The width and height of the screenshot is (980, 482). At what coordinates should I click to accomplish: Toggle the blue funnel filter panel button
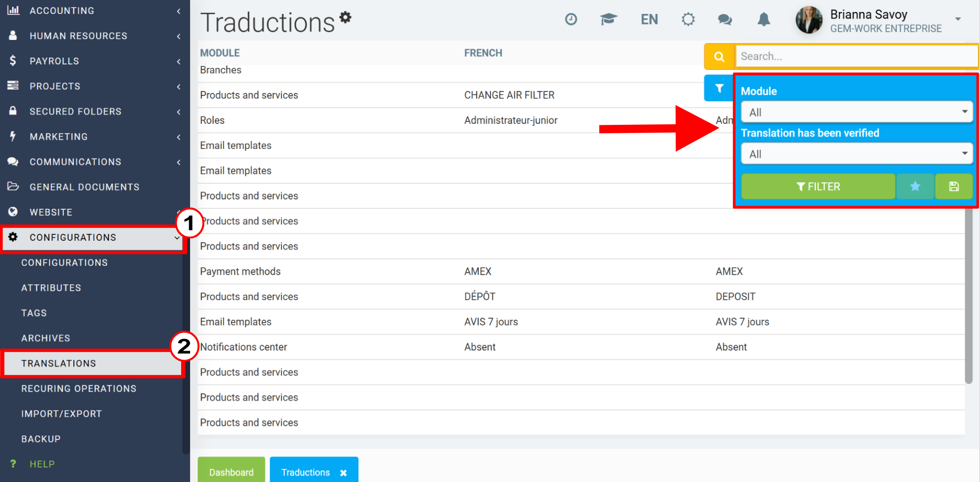719,88
